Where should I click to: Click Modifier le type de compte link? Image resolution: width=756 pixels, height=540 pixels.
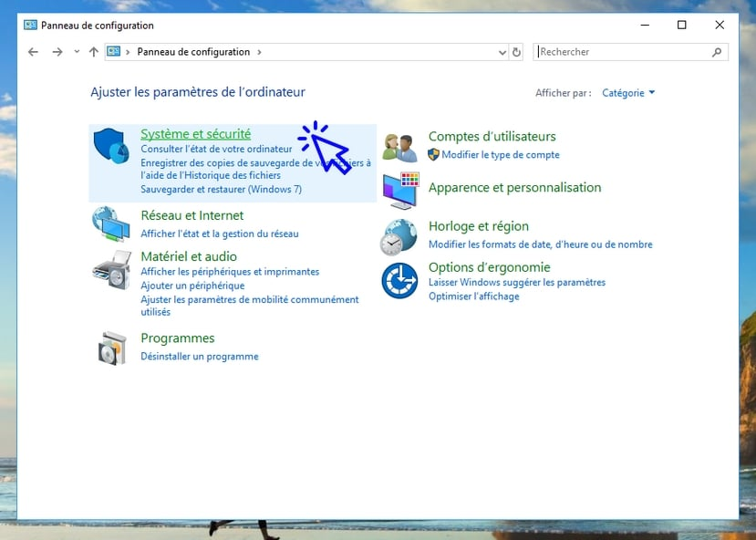(501, 155)
